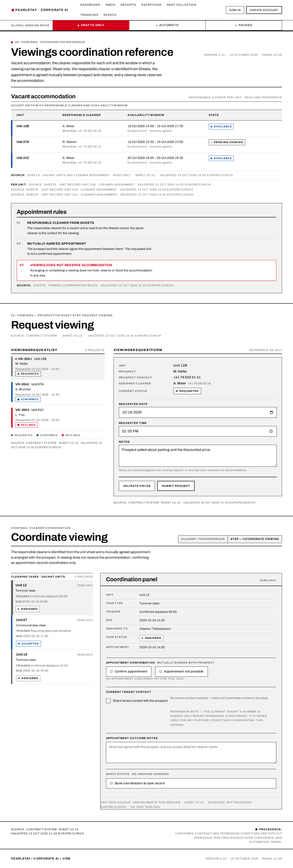Image resolution: width=293 pixels, height=868 pixels.
Task: Click Unit 12B in the vacant units table
Action: point(23,126)
